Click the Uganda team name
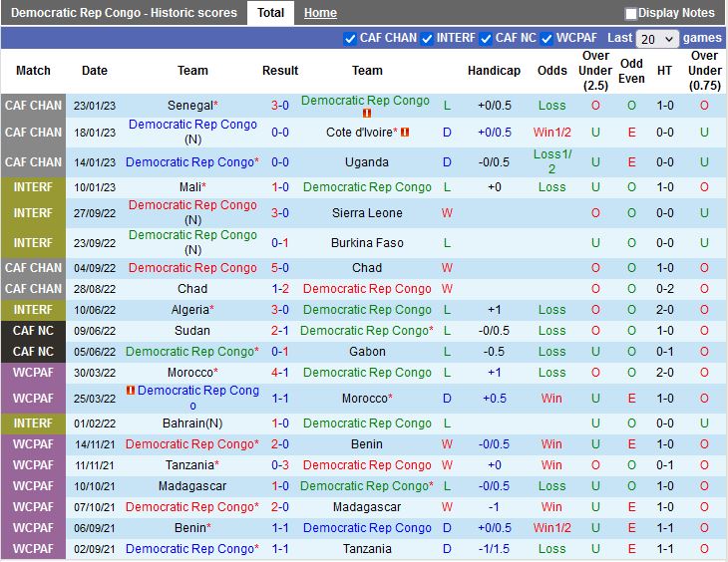728x562 pixels. (x=367, y=162)
